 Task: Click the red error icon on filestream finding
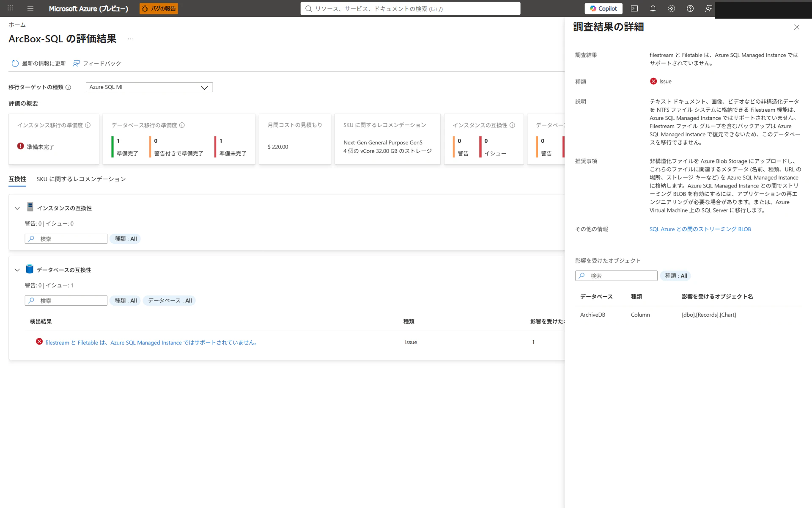39,342
